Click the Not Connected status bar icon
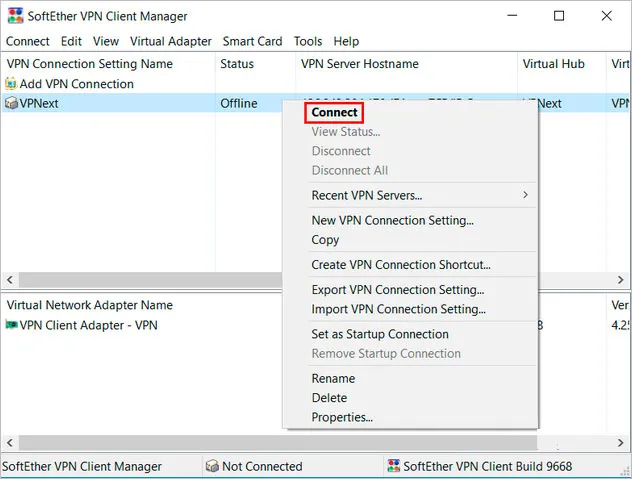This screenshot has height=479, width=632. (212, 466)
